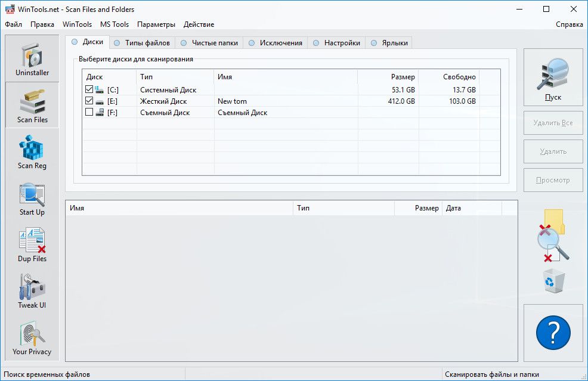Enable the F: removable drive checkbox
Viewport: 588px width, 381px height.
89,112
